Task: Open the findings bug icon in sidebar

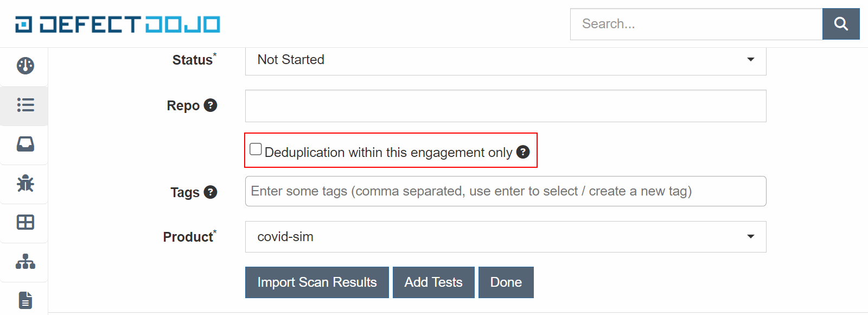Action: click(25, 184)
